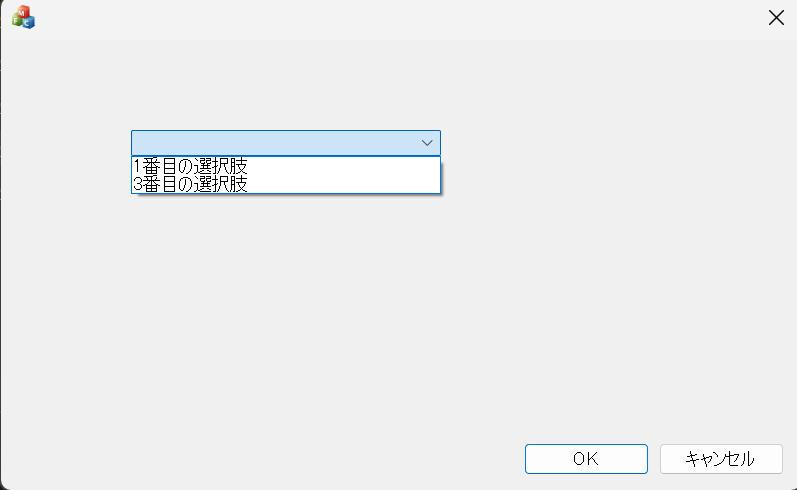The width and height of the screenshot is (797, 490).
Task: Click the empty combo box selection field
Action: click(x=274, y=143)
